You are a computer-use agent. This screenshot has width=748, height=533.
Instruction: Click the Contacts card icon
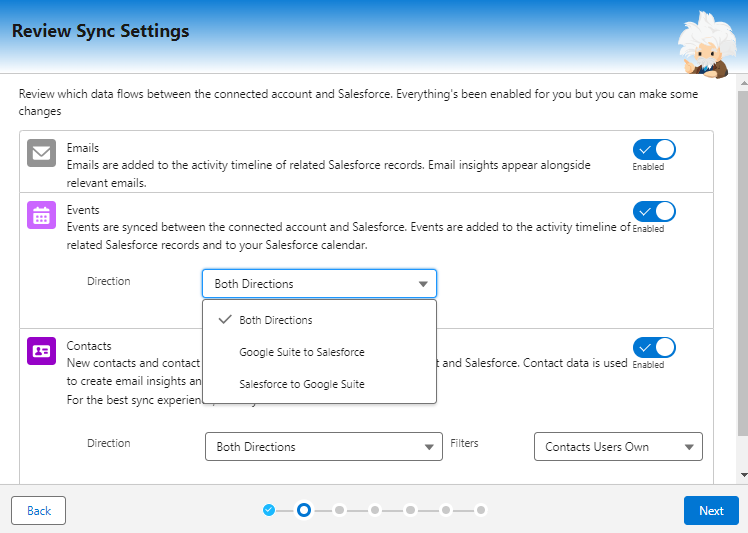(x=41, y=350)
